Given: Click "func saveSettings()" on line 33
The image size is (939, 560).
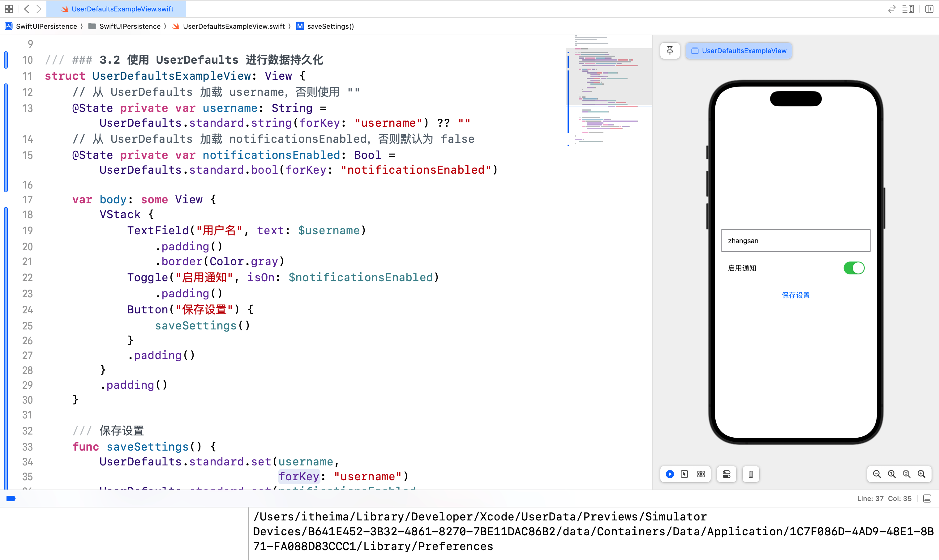Looking at the screenshot, I should 137,447.
